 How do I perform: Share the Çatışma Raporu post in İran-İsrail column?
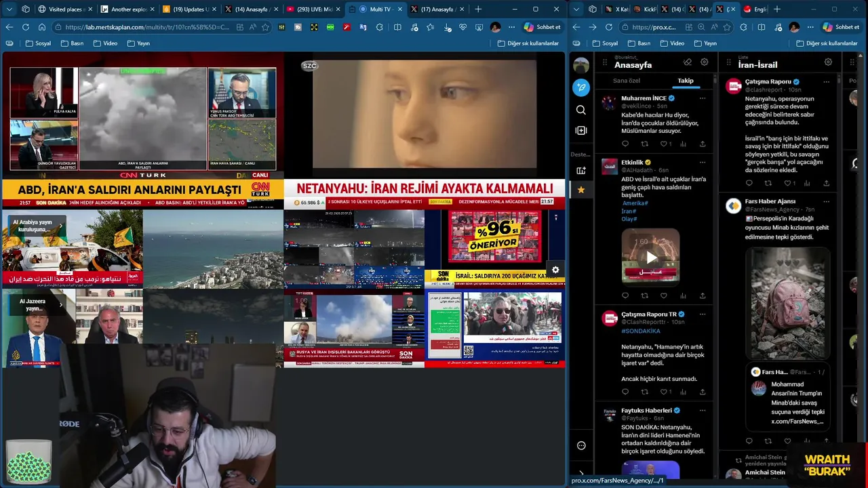tap(826, 183)
